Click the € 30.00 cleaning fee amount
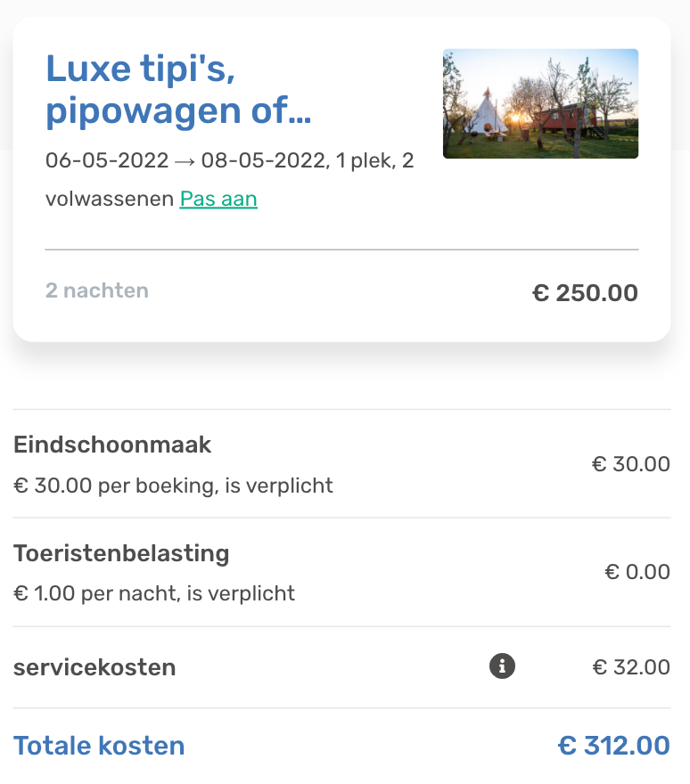 click(x=630, y=464)
